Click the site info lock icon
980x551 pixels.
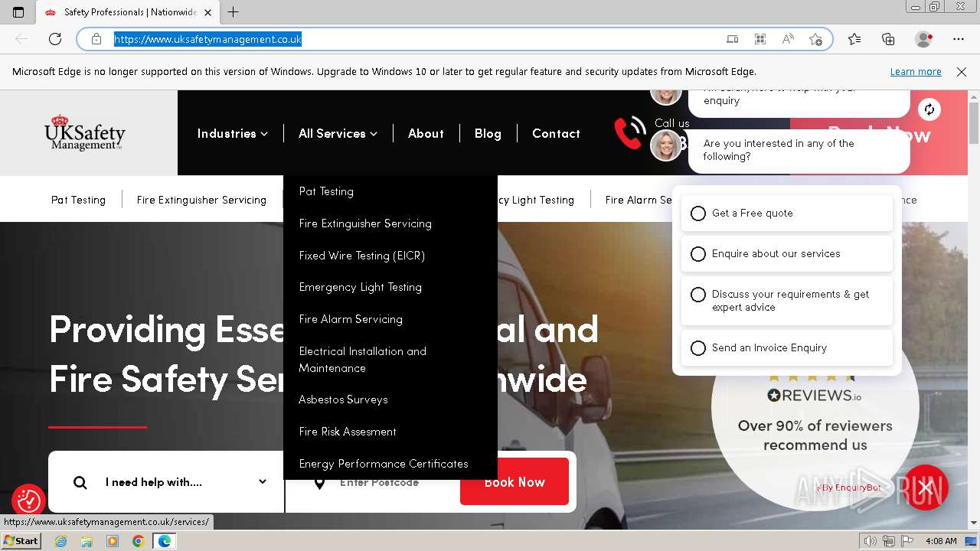(96, 39)
